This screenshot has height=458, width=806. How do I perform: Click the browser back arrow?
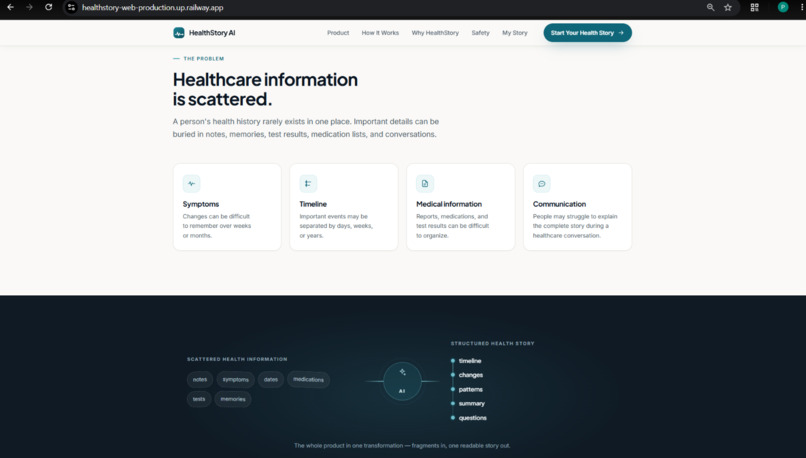(10, 7)
